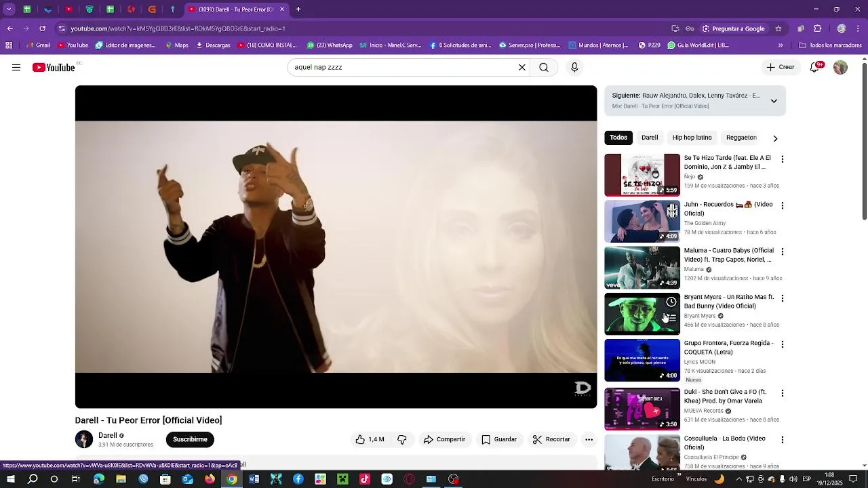
Task: Open Todos los marcadores folder
Action: click(x=830, y=45)
